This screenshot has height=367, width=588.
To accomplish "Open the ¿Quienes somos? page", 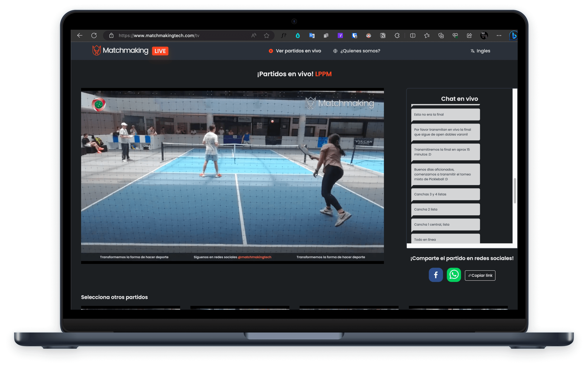I will (x=357, y=51).
